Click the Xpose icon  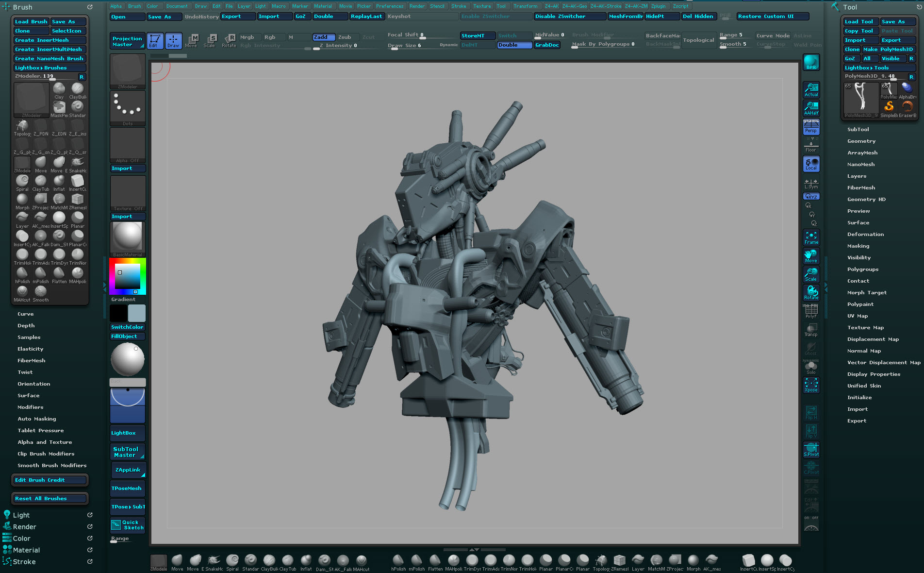point(811,385)
